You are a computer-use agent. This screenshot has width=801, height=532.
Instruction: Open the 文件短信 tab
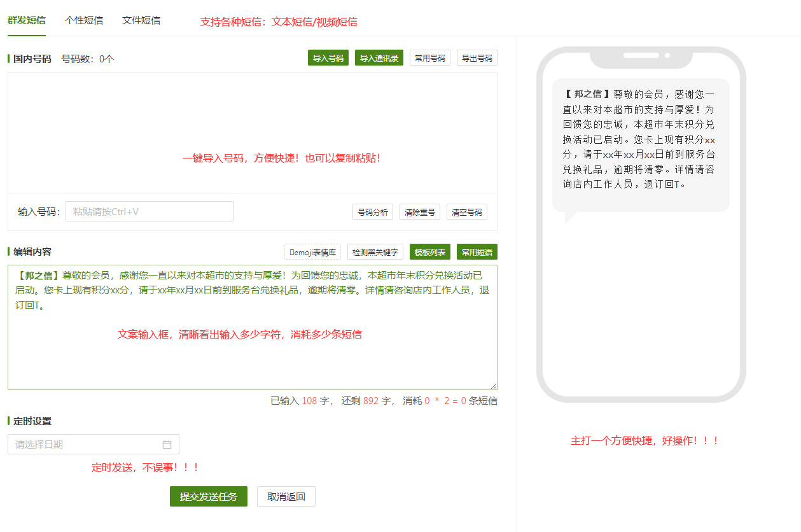point(141,20)
